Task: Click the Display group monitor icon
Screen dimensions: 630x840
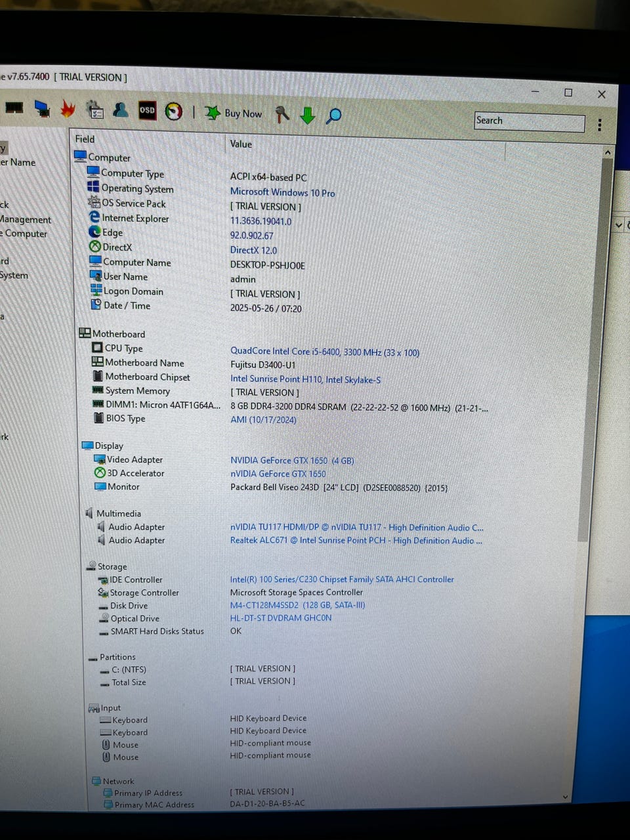Action: tap(87, 445)
